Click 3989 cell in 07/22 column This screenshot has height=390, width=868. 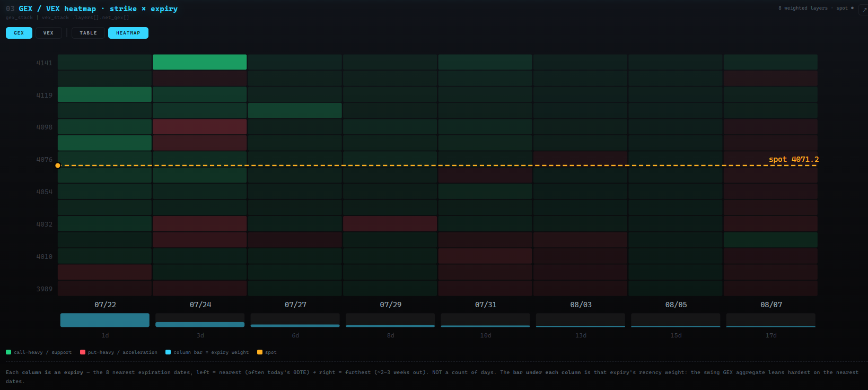[x=105, y=289]
